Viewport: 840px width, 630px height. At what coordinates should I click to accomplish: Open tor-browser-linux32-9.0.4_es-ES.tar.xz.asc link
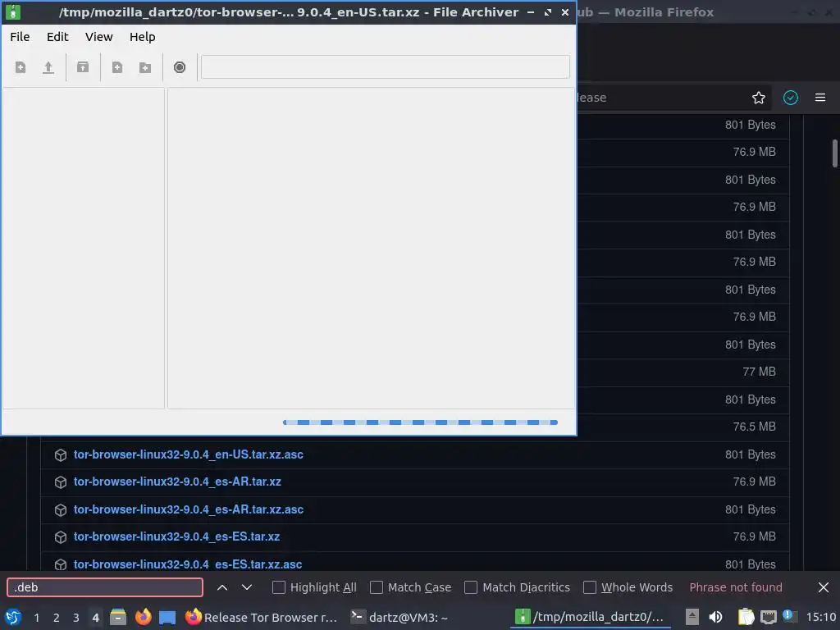(x=188, y=564)
